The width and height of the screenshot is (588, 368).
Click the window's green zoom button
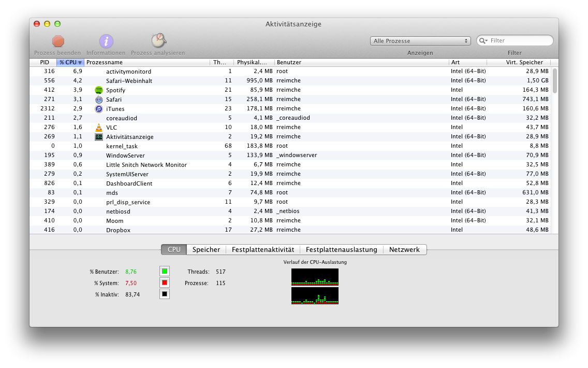click(x=57, y=24)
